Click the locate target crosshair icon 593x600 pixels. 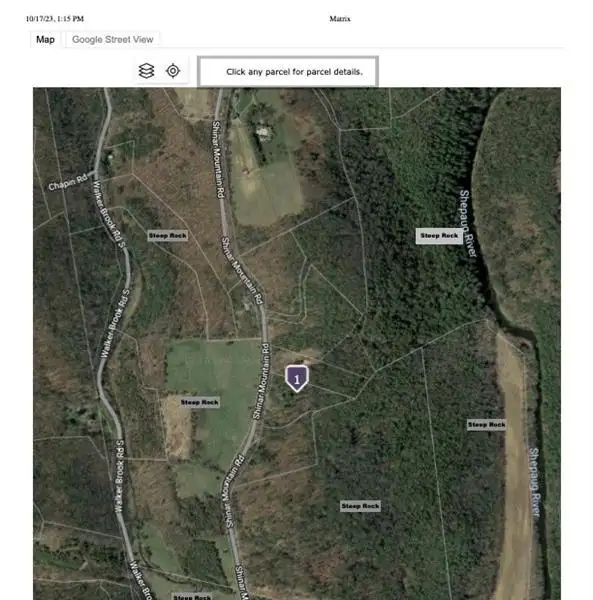click(x=173, y=71)
